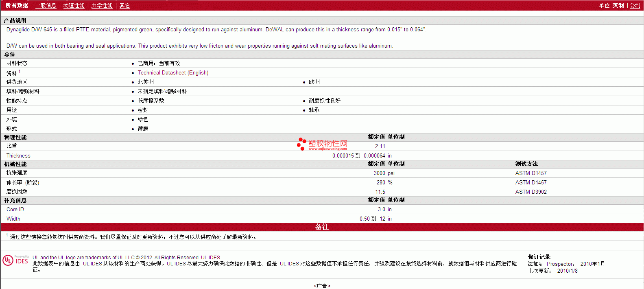
Task: Select the 抗张强度 row label
Action: 17,173
